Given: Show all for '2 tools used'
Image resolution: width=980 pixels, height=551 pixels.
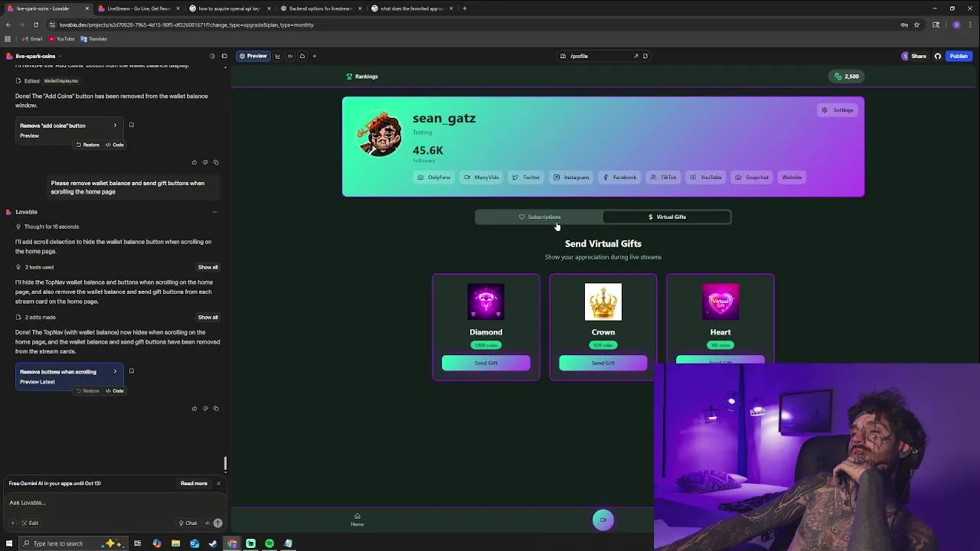Looking at the screenshot, I should pyautogui.click(x=207, y=267).
